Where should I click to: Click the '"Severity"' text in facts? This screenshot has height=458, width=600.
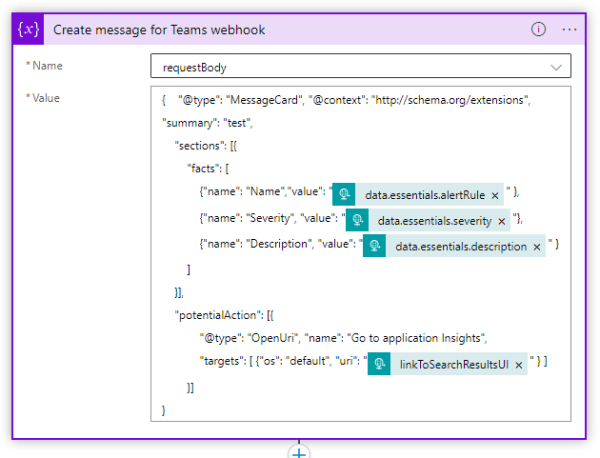(270, 218)
